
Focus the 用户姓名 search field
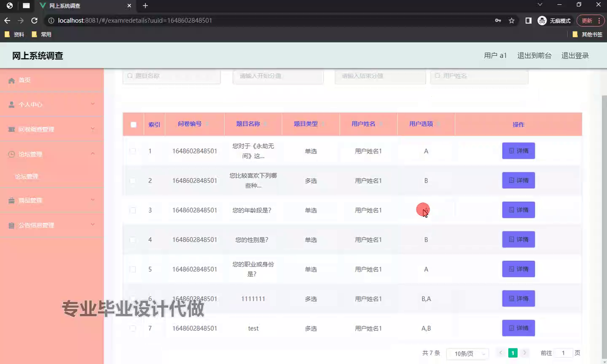[x=479, y=76]
